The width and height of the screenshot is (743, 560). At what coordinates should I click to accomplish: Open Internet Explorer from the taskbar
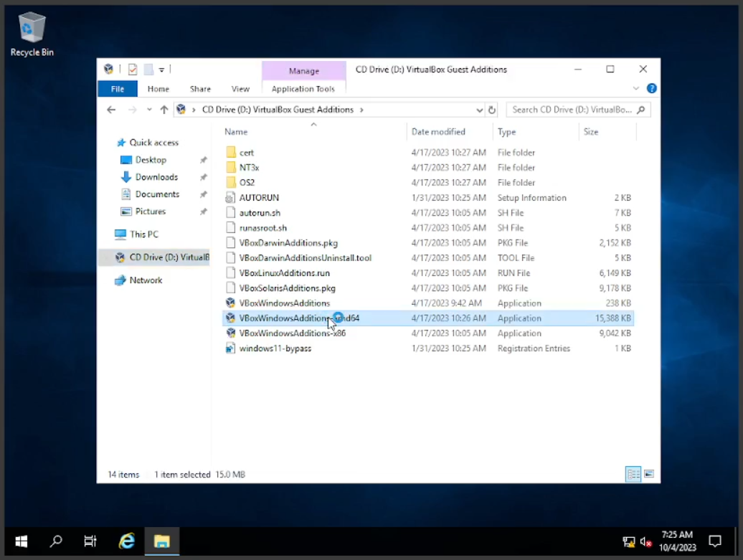tap(127, 541)
